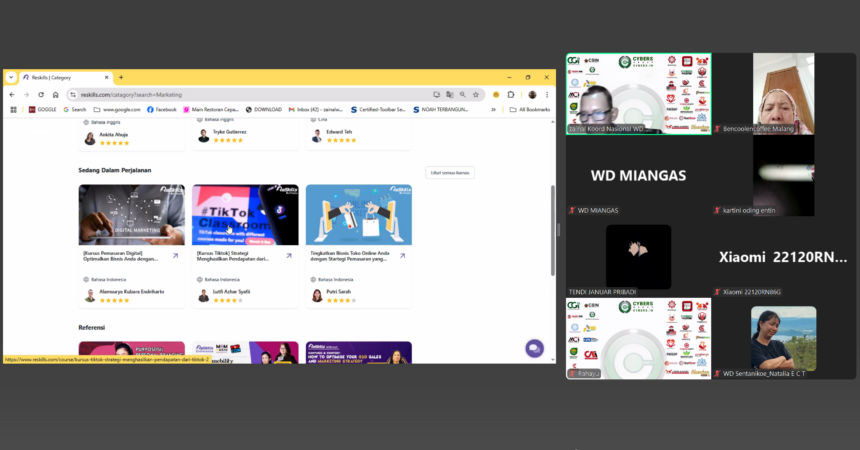The height and width of the screenshot is (450, 860).
Task: Open the site information icon in address bar
Action: tap(73, 94)
